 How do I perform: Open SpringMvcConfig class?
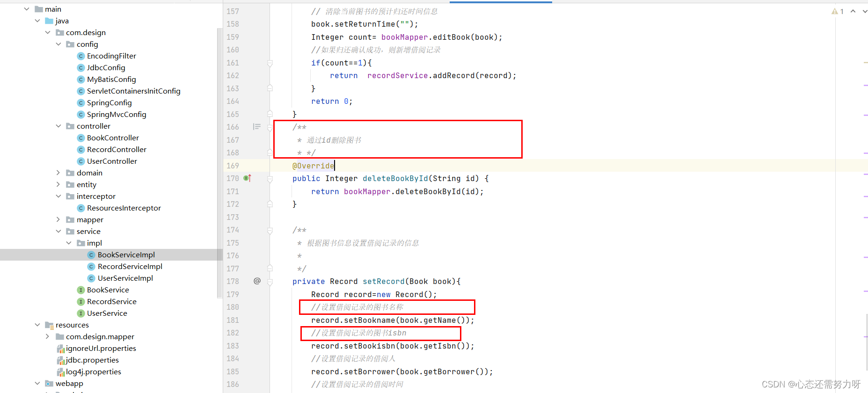pyautogui.click(x=117, y=114)
